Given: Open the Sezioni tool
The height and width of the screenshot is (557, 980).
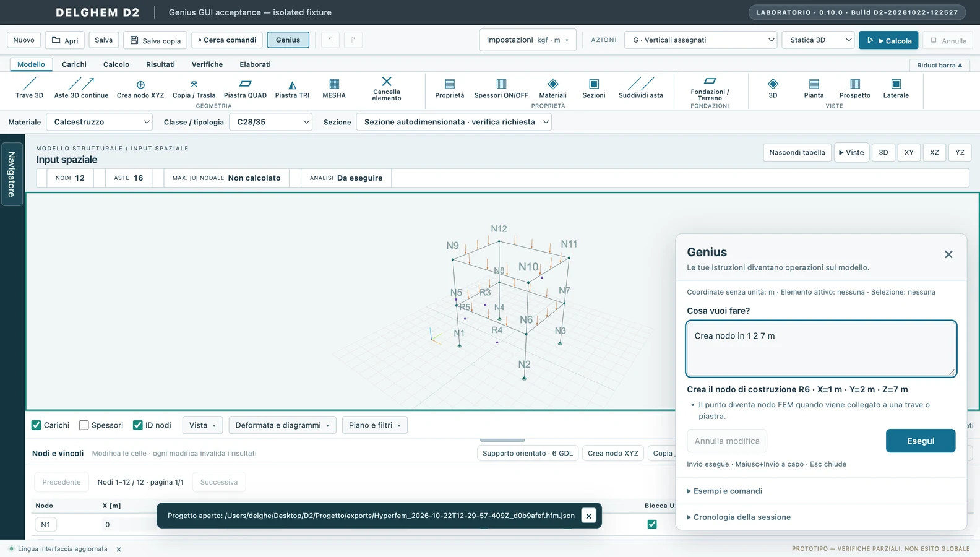Looking at the screenshot, I should point(594,88).
